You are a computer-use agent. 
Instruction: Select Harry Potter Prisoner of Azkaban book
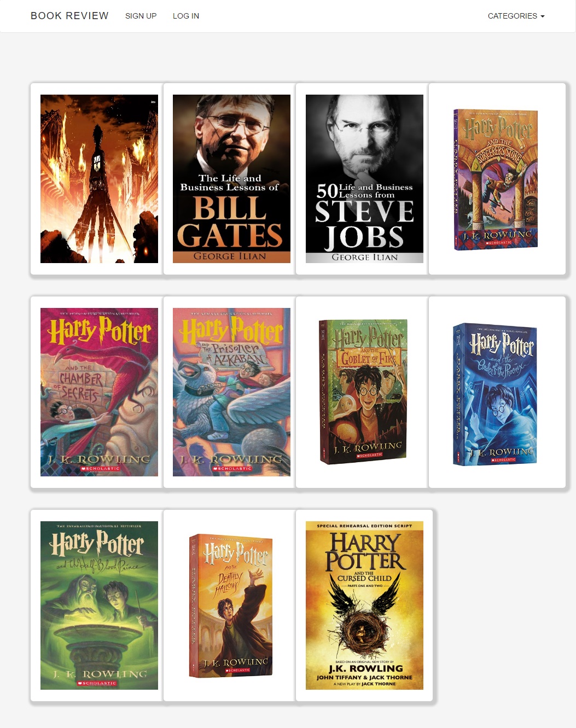pos(231,392)
